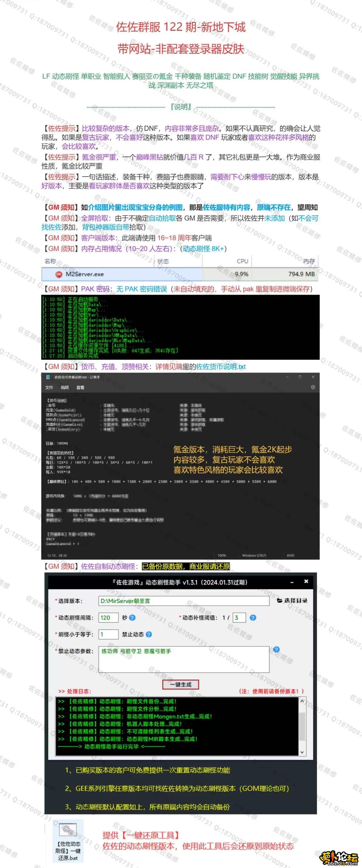Click log line 动态刷怪助手运行完毕
The image size is (362, 868).
click(x=112, y=746)
